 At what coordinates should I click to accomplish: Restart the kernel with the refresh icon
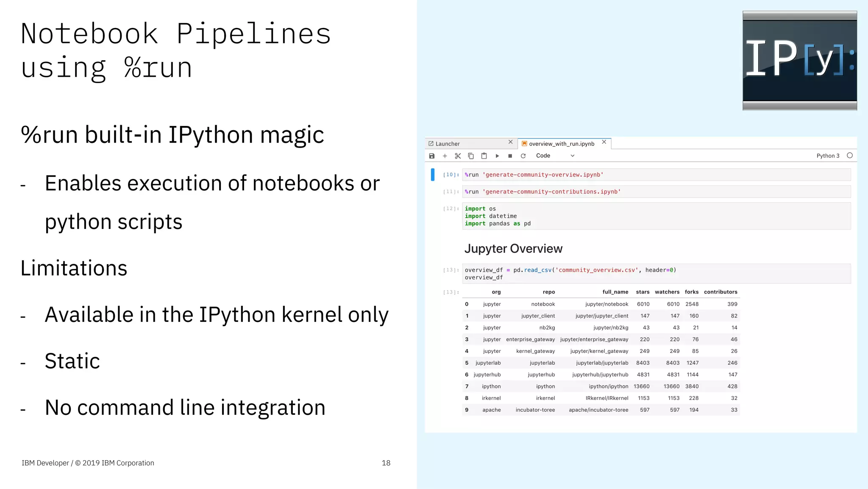pyautogui.click(x=523, y=156)
